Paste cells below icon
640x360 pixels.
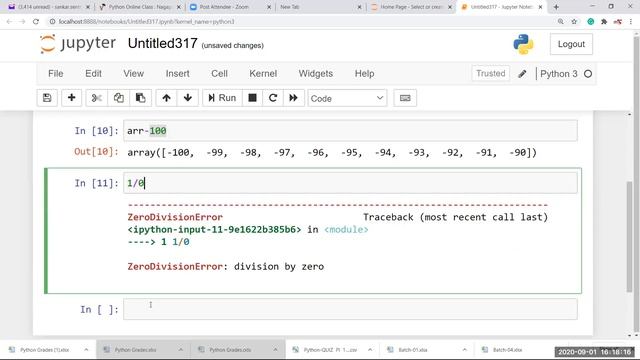click(x=140, y=98)
